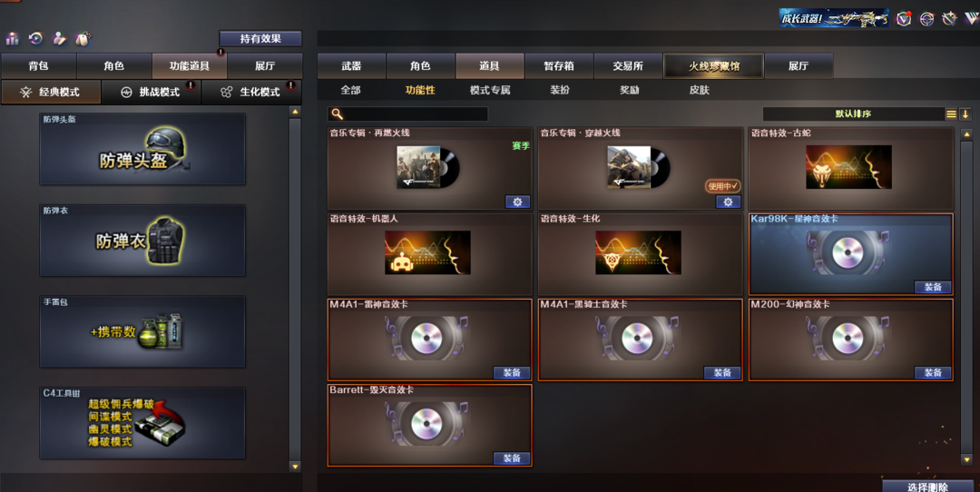The height and width of the screenshot is (492, 980).
Task: Equip the Kar98K-星神音效卡 via 装备
Action: tap(933, 287)
